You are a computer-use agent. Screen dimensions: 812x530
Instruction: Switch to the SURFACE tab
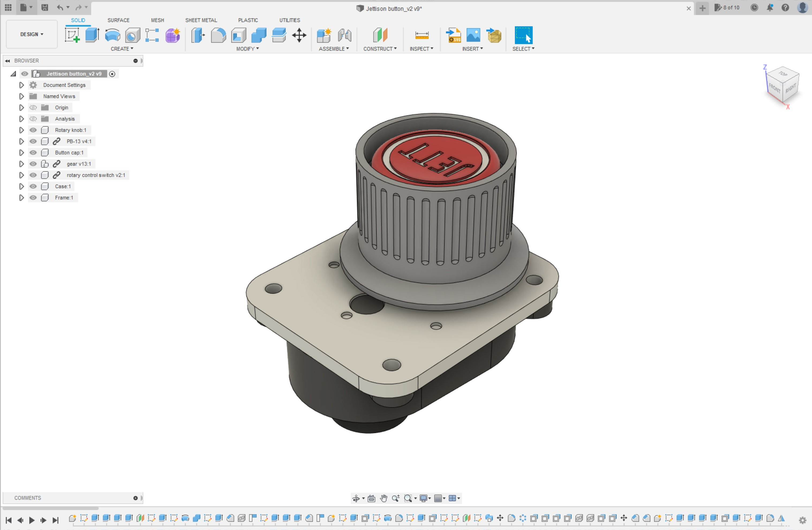[118, 20]
